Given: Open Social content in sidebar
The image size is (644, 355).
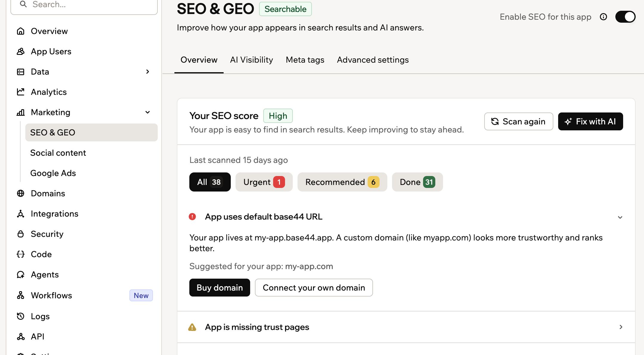Looking at the screenshot, I should pos(92,153).
